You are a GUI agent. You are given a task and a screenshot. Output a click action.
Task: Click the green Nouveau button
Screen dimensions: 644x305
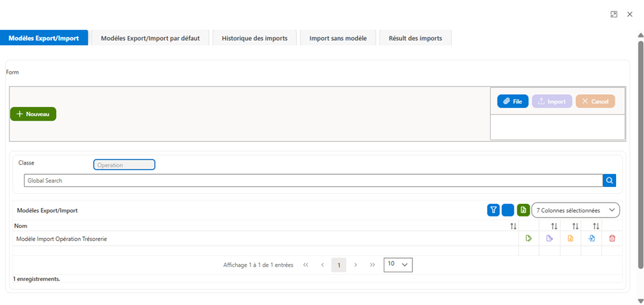pos(33,114)
